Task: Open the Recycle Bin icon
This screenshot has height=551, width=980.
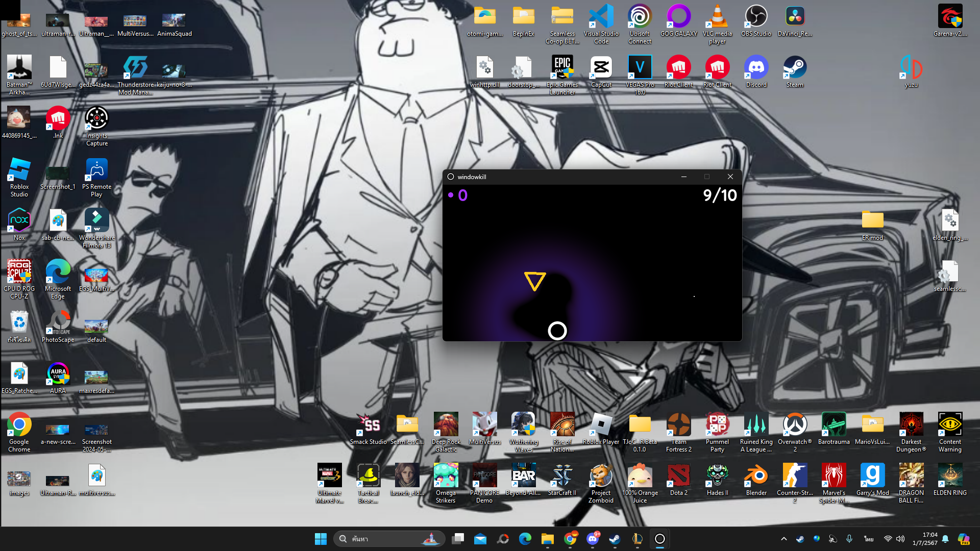Action: coord(19,327)
